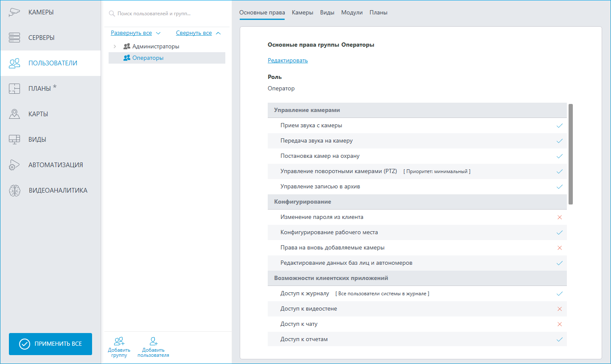Click the Automation gear-arrow icon
This screenshot has width=611, height=364.
pos(14,165)
